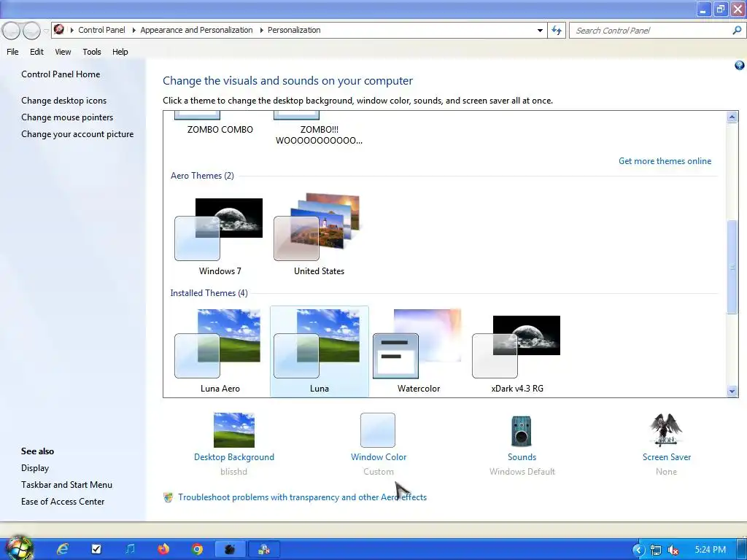Expand the arrow after Control Panel breadcrumb
The image size is (747, 560).
tap(134, 30)
